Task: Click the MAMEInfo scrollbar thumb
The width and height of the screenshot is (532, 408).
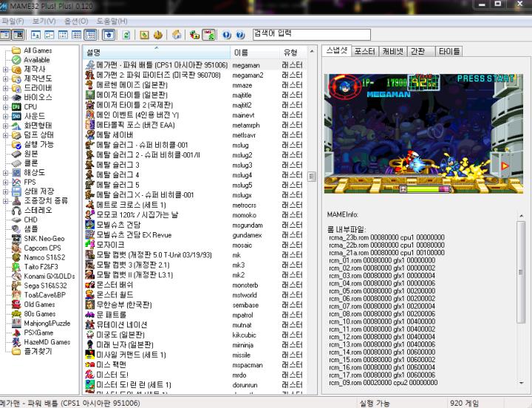Action: [x=521, y=272]
